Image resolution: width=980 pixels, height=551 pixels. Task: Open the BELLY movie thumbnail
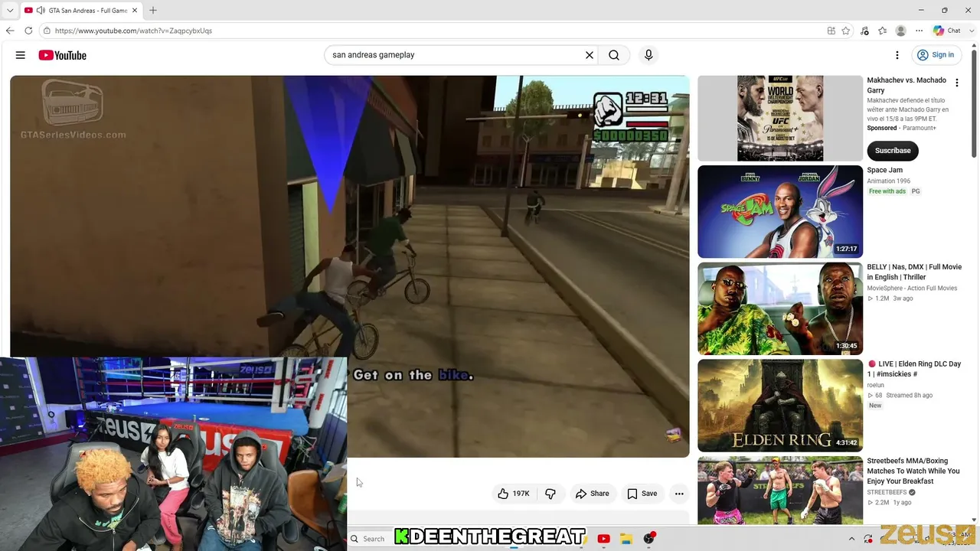(780, 309)
